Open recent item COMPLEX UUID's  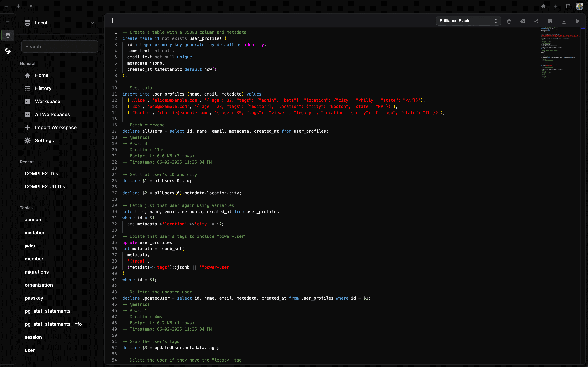(45, 187)
